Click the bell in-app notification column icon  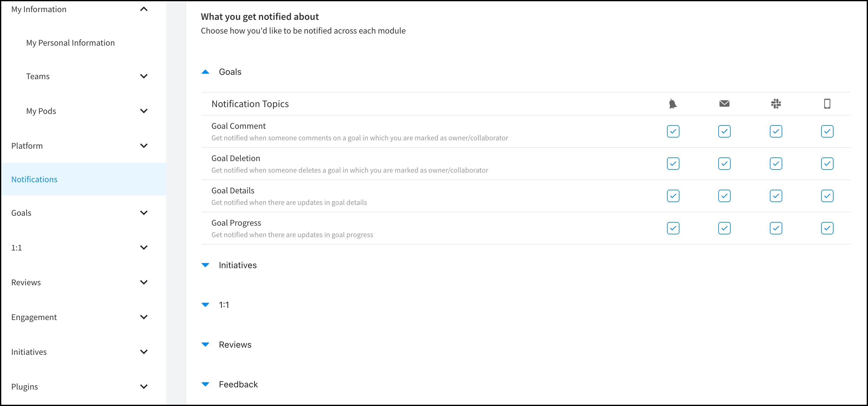(x=673, y=104)
